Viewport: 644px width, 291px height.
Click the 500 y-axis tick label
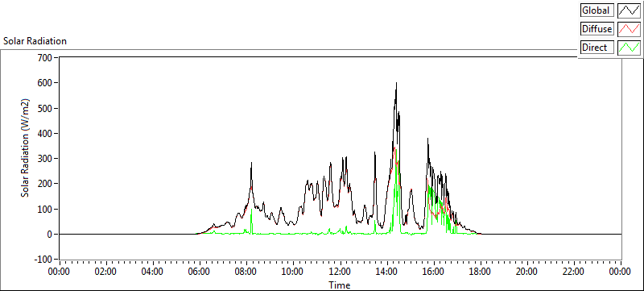(x=46, y=109)
